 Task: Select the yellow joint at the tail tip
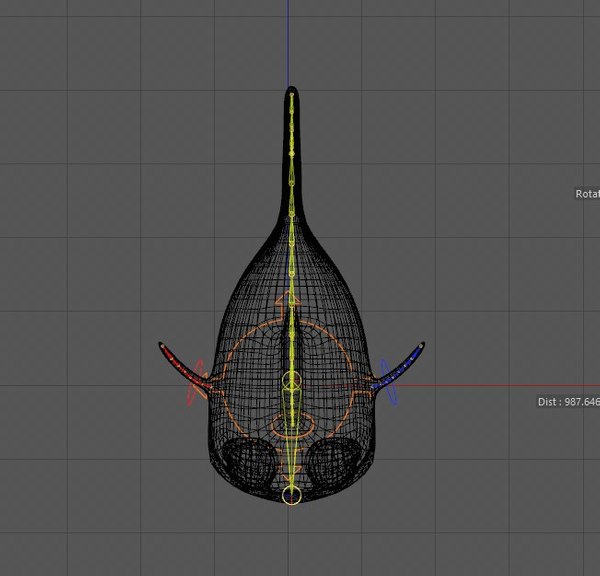click(x=292, y=94)
